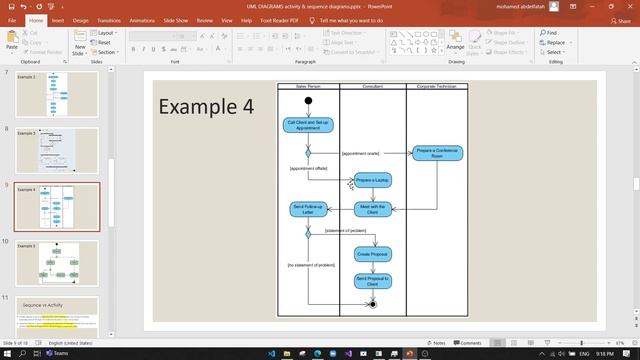Click the Share button
Image resolution: width=640 pixels, height=360 pixels.
pos(620,20)
